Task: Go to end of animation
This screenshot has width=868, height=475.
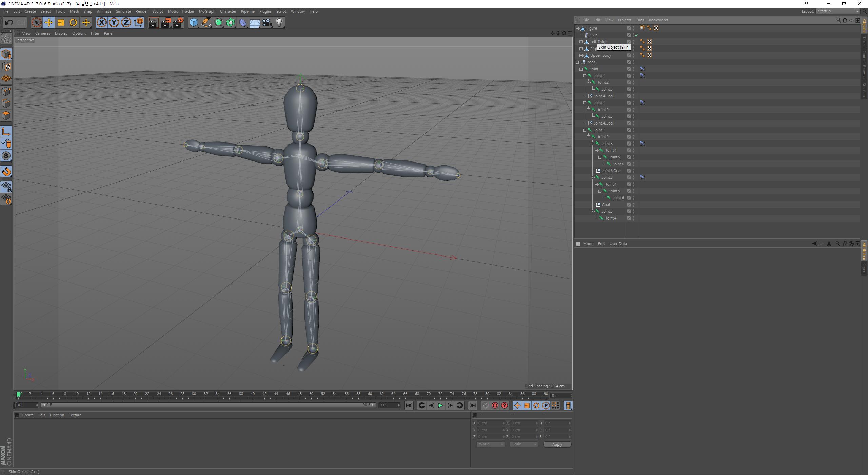Action: tap(472, 405)
